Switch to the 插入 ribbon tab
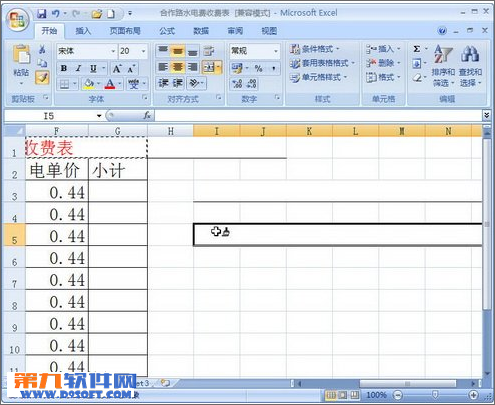 [x=83, y=31]
